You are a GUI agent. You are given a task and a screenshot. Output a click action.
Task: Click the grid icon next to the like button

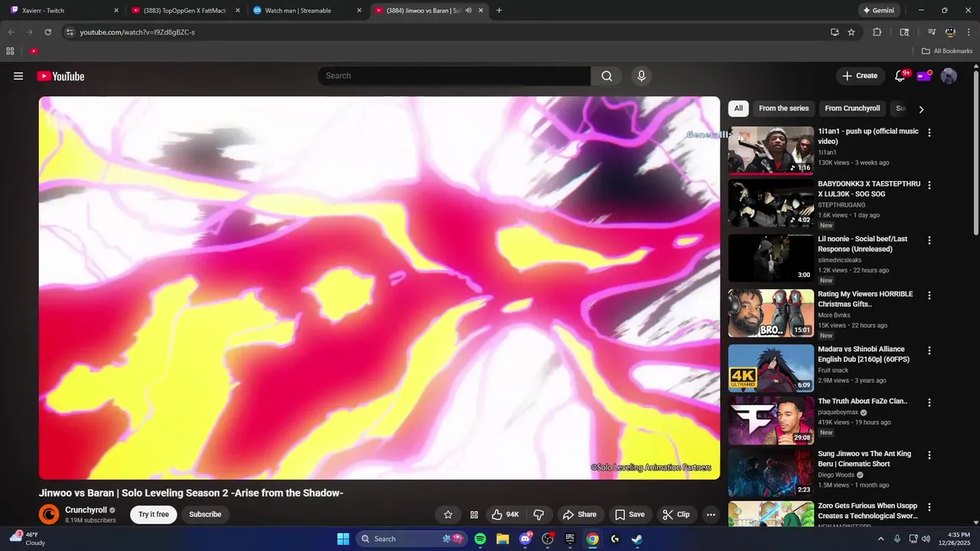(474, 514)
